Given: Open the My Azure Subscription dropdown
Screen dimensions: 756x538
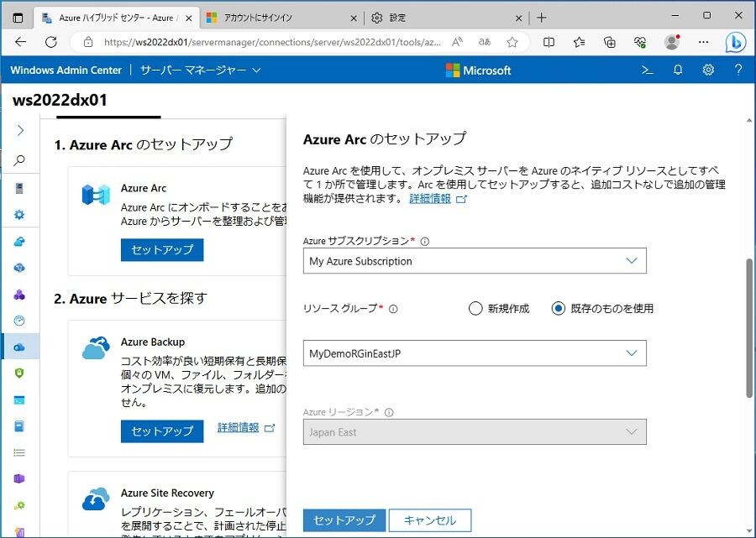Looking at the screenshot, I should click(x=475, y=261).
